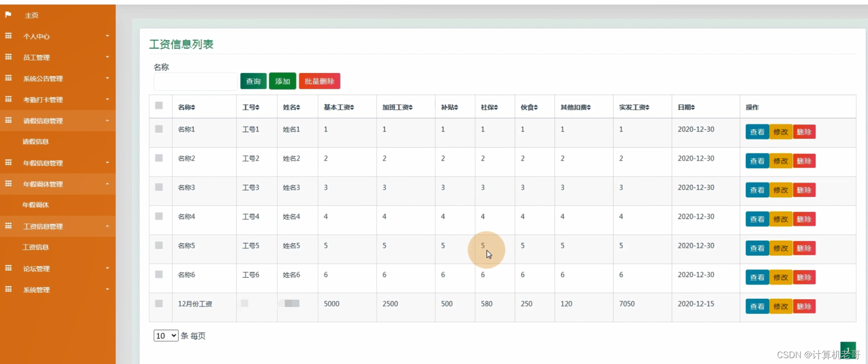Expand the 系统管理 menu arrow
Viewport: 868px width, 364px height.
[108, 289]
